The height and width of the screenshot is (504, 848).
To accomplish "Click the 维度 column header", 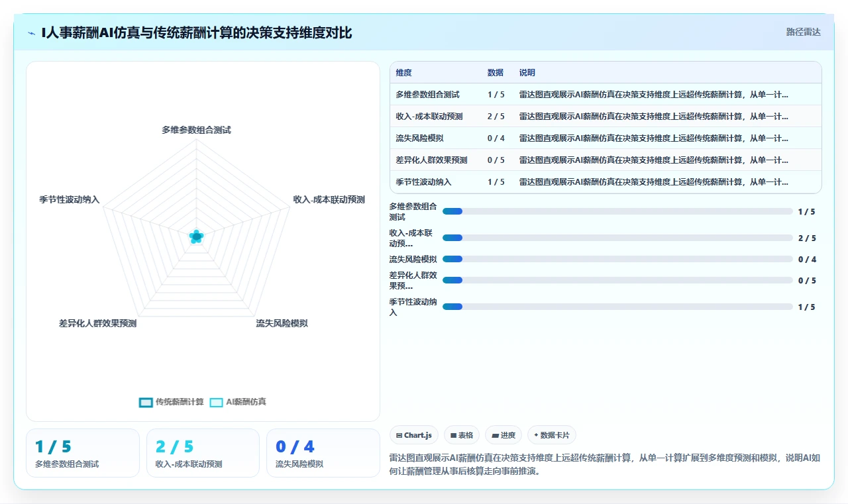I will pyautogui.click(x=404, y=73).
